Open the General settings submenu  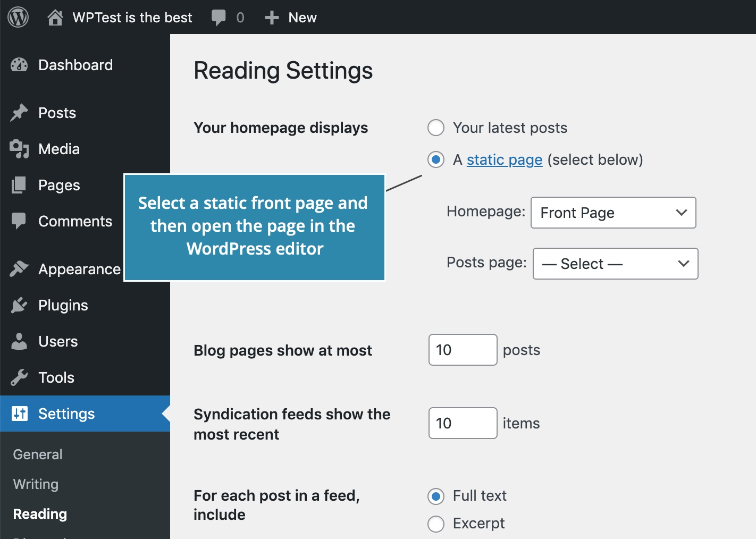38,454
